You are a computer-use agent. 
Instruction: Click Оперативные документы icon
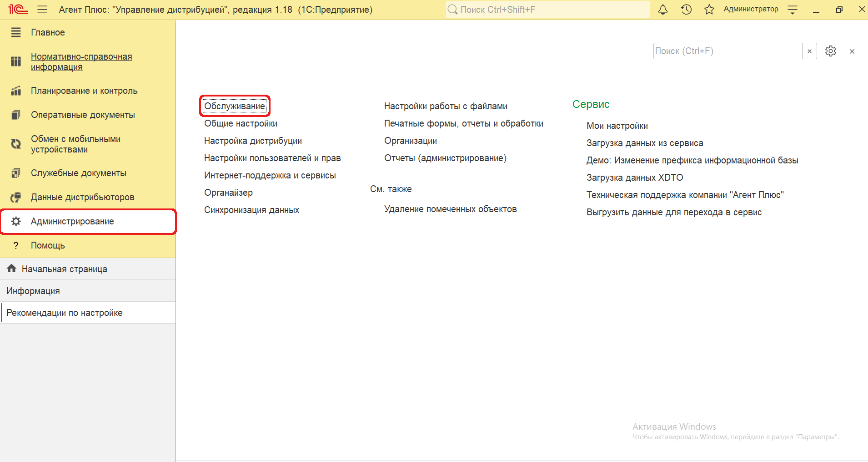(16, 115)
